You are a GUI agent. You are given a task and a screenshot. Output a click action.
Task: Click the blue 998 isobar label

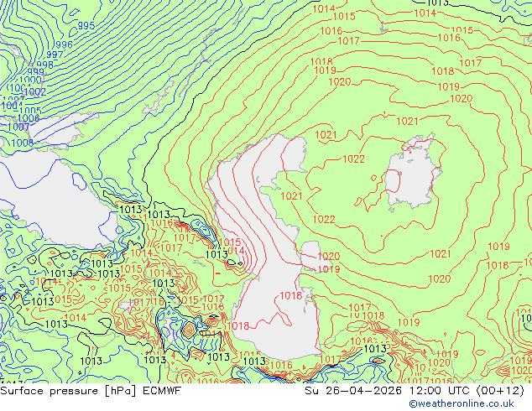pyautogui.click(x=44, y=65)
